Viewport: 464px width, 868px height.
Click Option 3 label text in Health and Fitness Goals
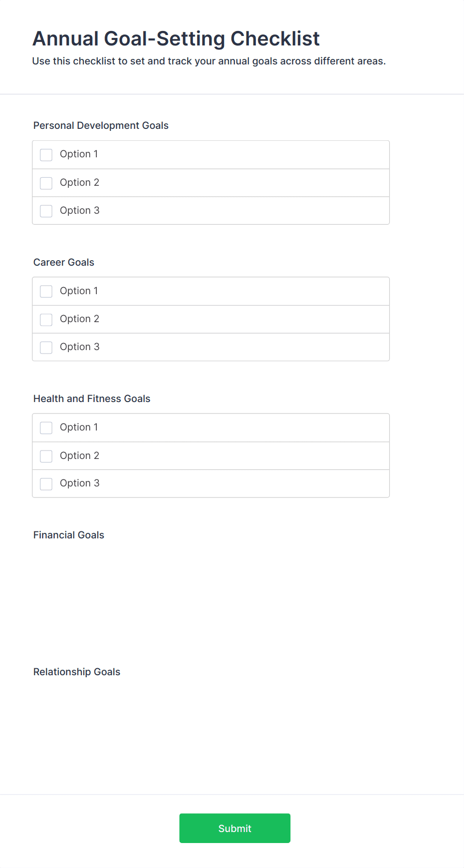click(x=80, y=483)
